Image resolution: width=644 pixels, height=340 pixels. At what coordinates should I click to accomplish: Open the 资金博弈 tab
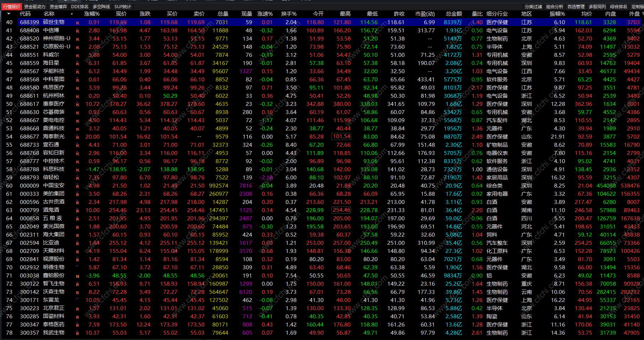[58, 6]
